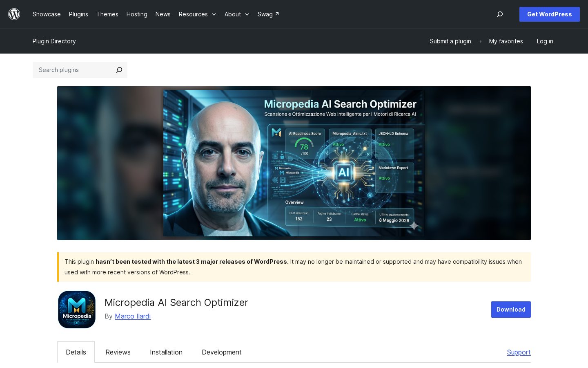Open News in top navigation
Image resolution: width=588 pixels, height=368 pixels.
point(163,14)
